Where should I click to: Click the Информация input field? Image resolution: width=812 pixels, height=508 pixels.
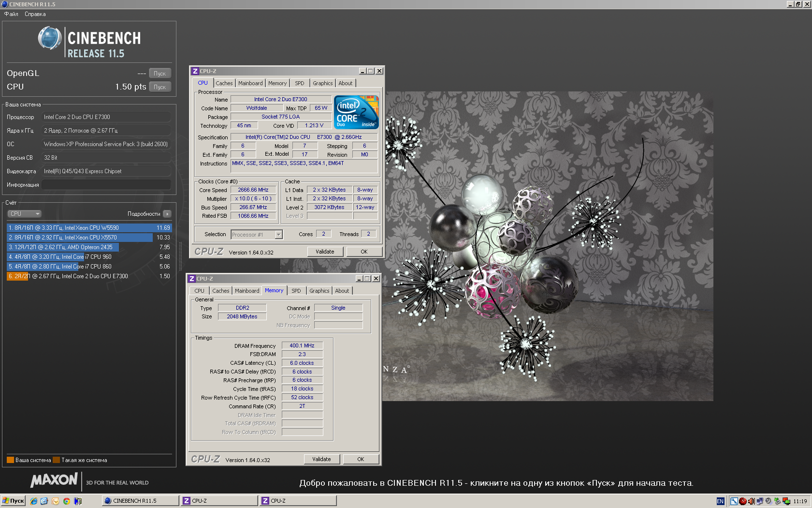(106, 185)
